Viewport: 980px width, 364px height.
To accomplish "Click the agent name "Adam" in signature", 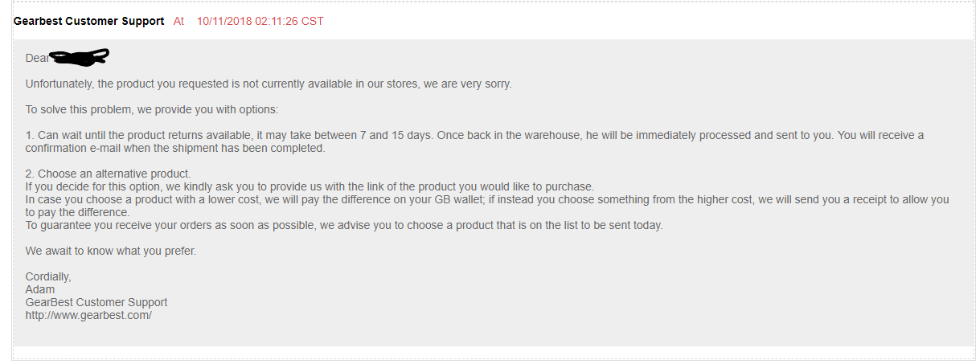I will (x=40, y=289).
